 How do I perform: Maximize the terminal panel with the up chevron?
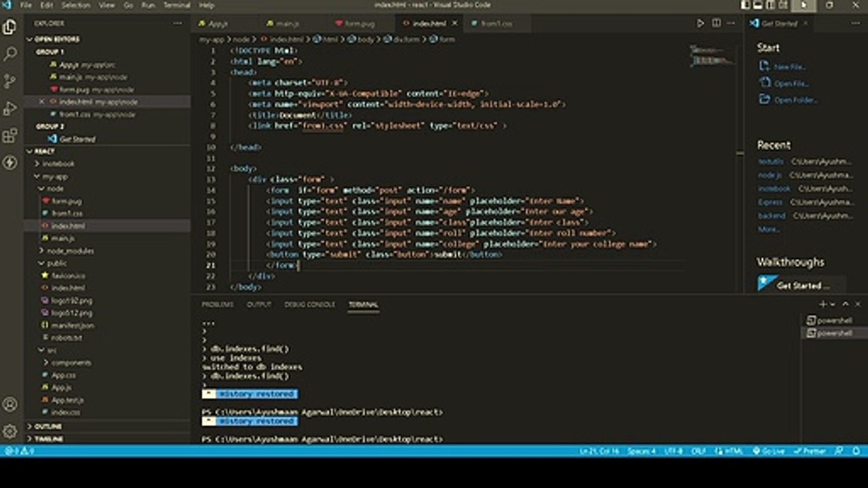846,304
